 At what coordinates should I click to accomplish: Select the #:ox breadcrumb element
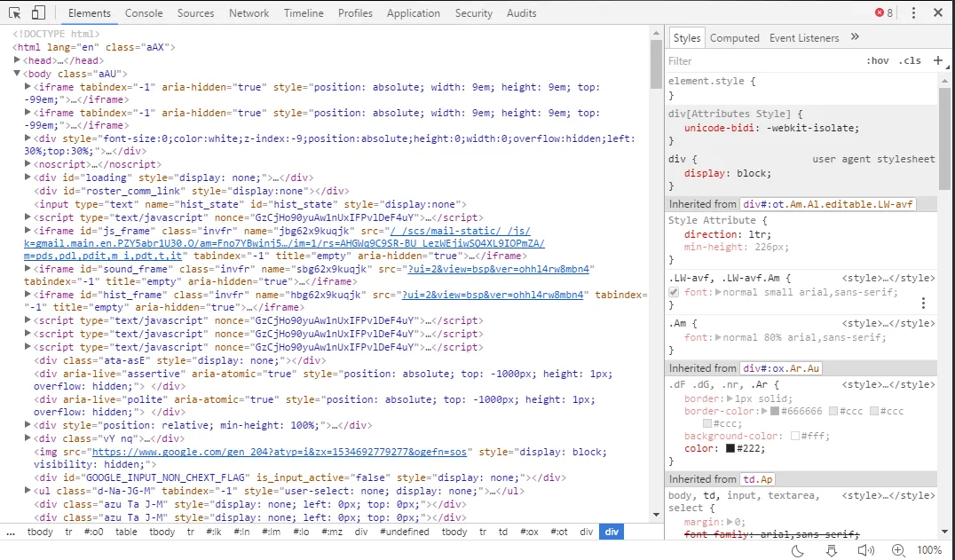[529, 532]
